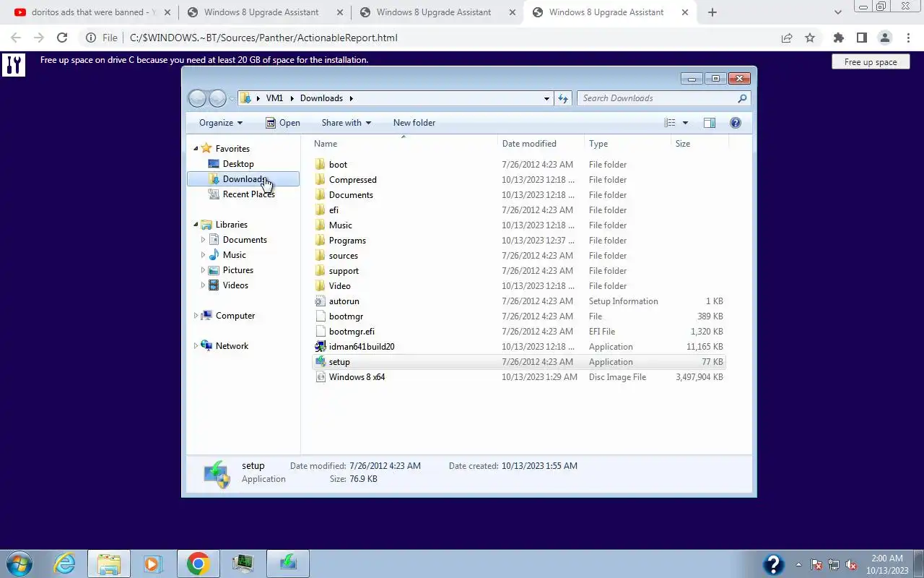Click the Chrome address bar URL
Image resolution: width=924 pixels, height=578 pixels.
263,38
